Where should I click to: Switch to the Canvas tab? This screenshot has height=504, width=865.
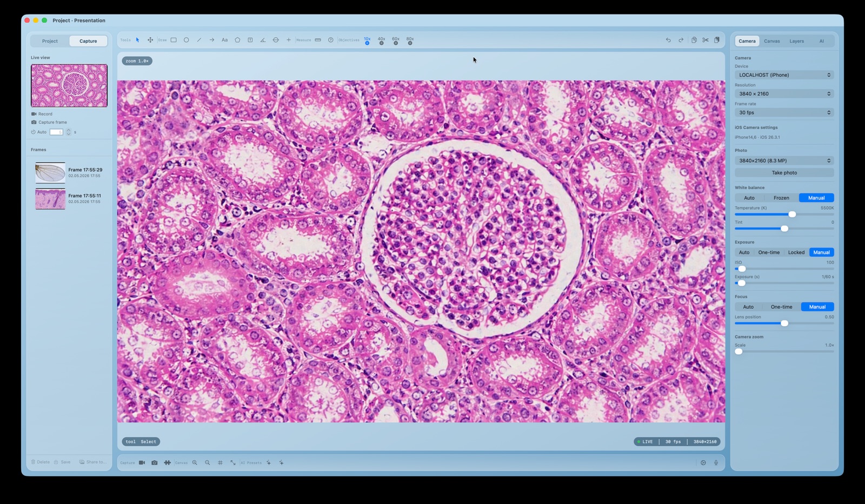click(772, 41)
